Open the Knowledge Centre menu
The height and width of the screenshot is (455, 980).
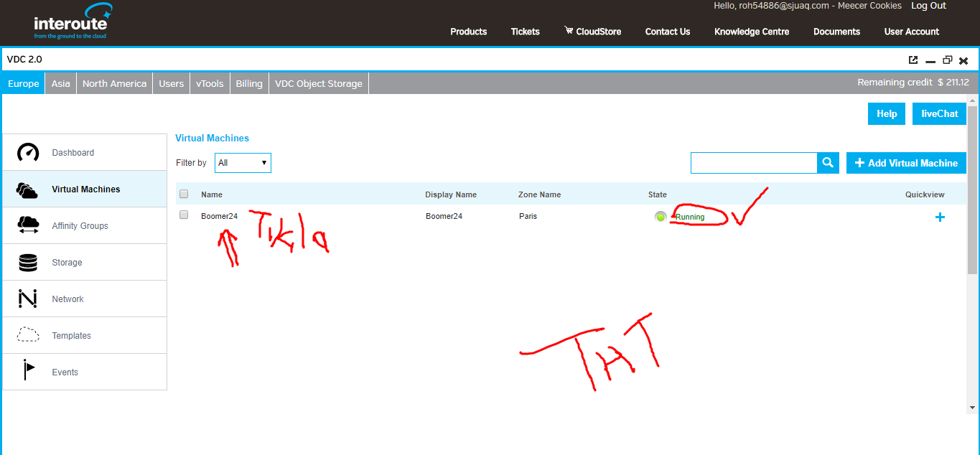click(x=752, y=32)
